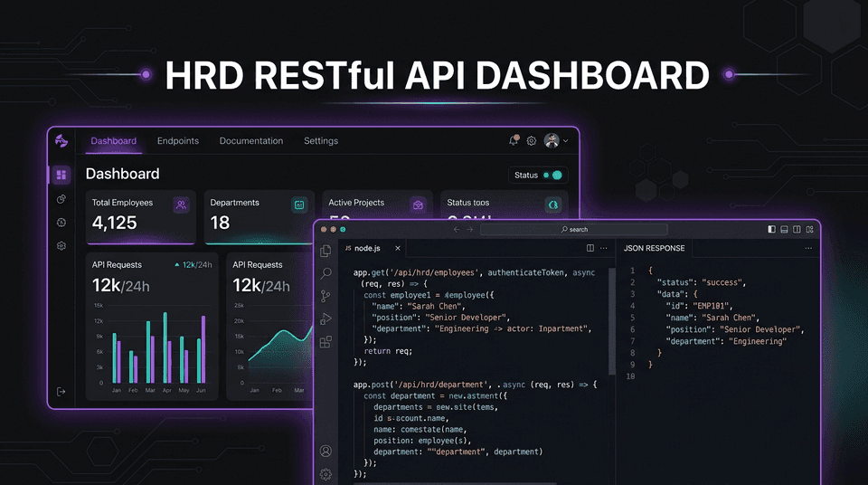Expand the profile menu chevron
This screenshot has height=485, width=868.
coord(565,141)
